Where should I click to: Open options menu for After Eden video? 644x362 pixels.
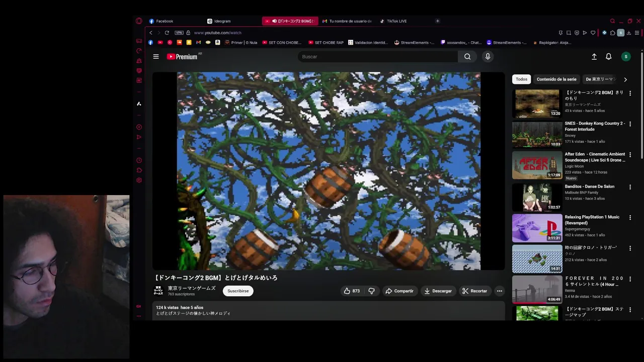[630, 154]
